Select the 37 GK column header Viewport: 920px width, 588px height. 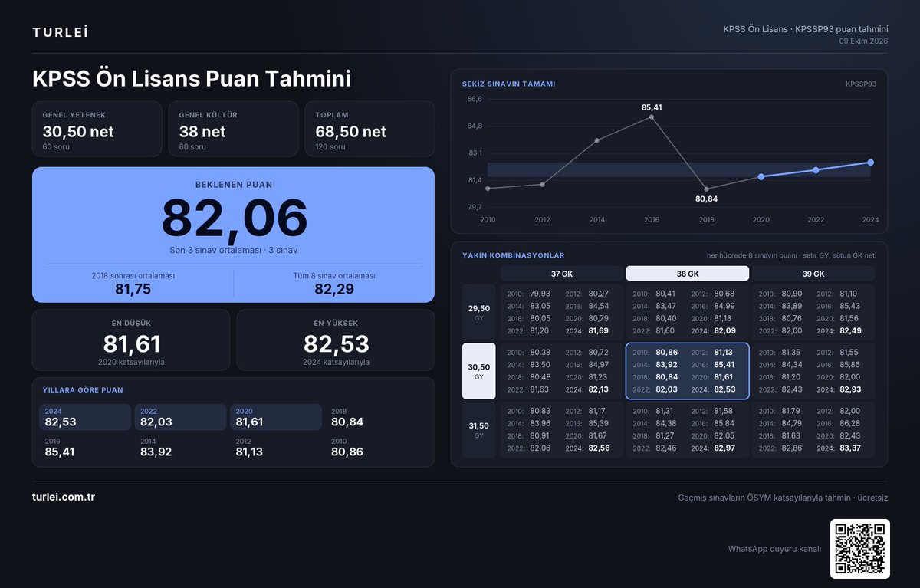pyautogui.click(x=562, y=274)
